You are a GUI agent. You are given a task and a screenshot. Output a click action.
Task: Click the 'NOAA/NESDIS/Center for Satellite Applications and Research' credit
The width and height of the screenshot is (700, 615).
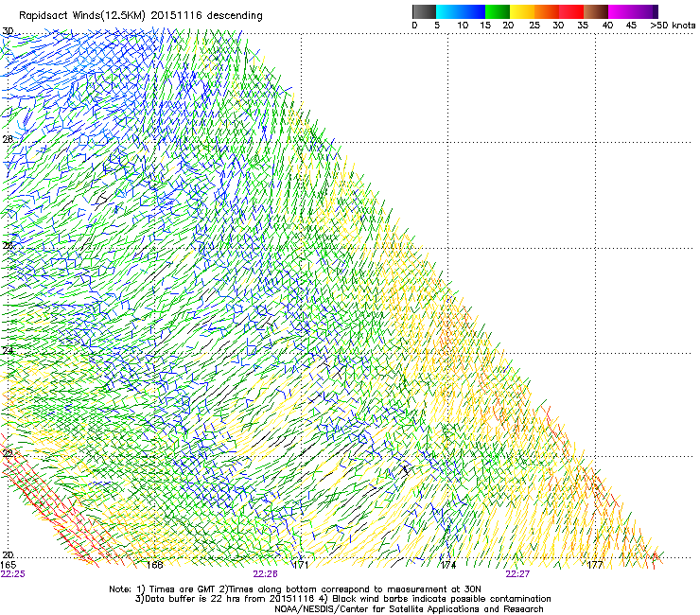(409, 609)
